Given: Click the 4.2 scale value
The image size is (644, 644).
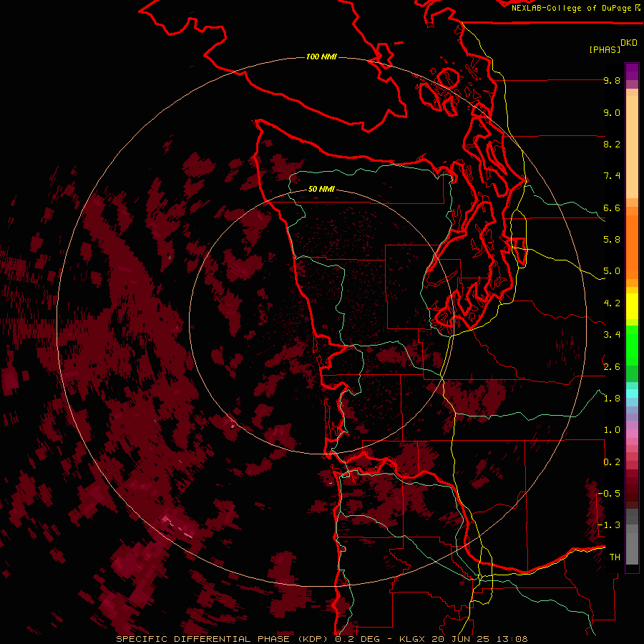Looking at the screenshot, I should click(x=612, y=303).
